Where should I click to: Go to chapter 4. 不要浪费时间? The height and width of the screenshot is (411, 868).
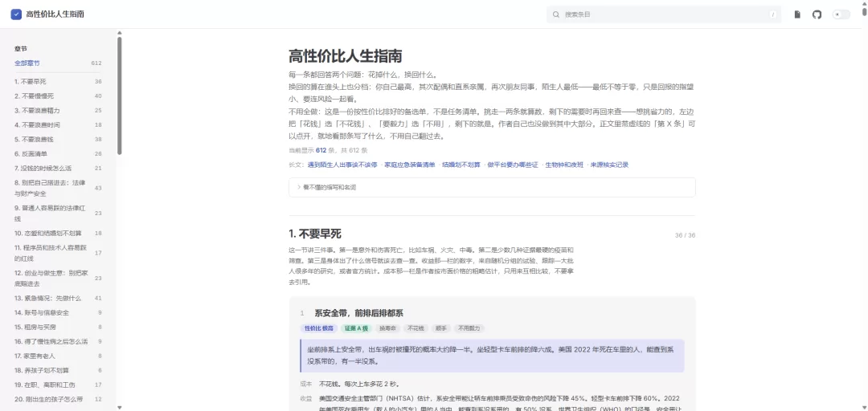coord(58,124)
